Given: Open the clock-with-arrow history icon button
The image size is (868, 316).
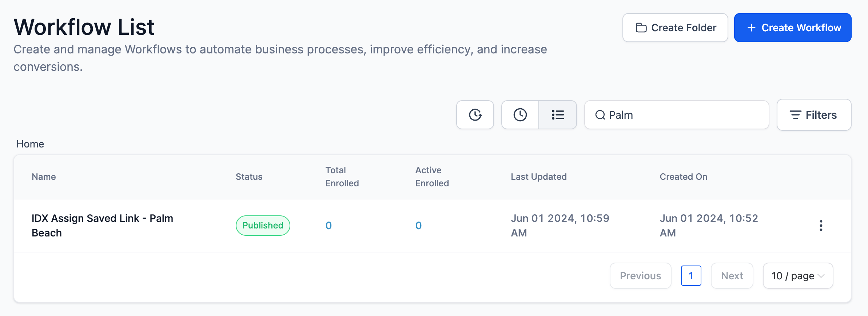Looking at the screenshot, I should (475, 115).
